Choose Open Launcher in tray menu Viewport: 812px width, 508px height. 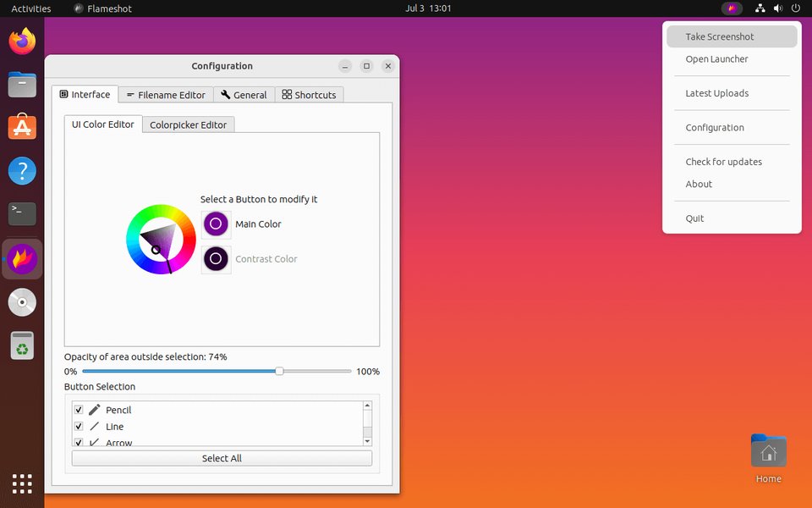pyautogui.click(x=732, y=59)
